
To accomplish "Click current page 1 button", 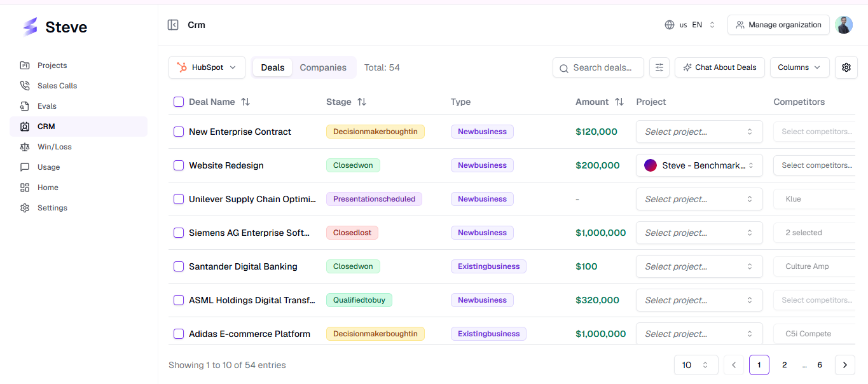I will click(759, 365).
